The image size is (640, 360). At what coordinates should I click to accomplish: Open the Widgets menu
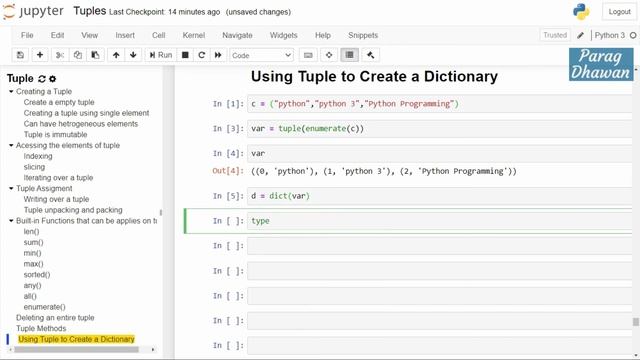[283, 36]
